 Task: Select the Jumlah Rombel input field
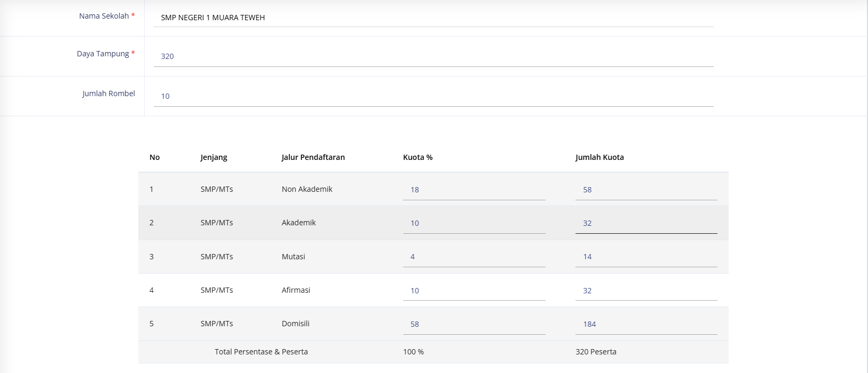433,96
